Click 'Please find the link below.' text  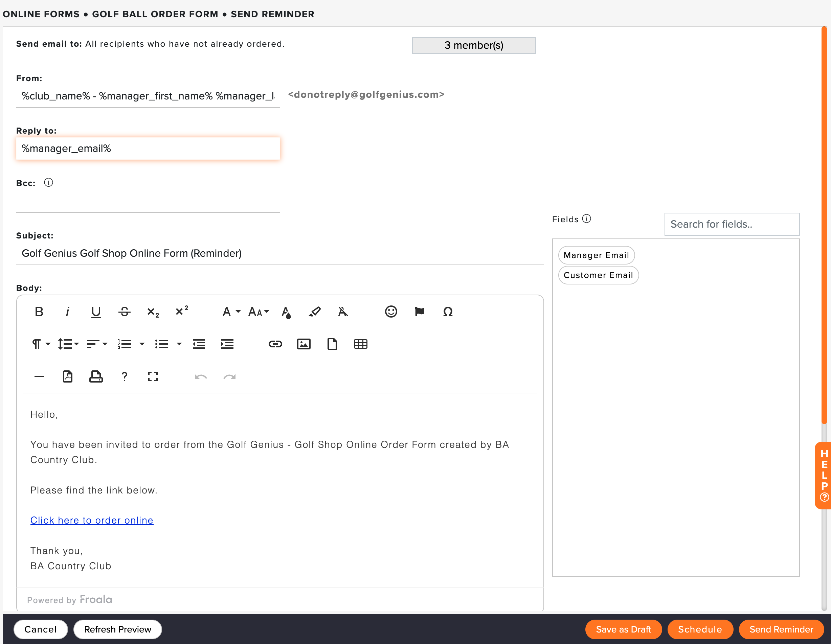click(x=94, y=490)
